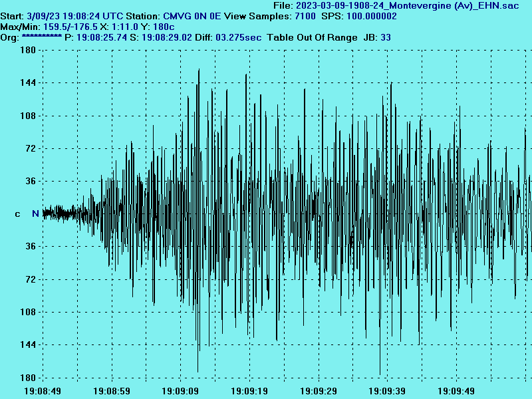Click the Table Out Of Range message
532x399 pixels.
(312, 37)
